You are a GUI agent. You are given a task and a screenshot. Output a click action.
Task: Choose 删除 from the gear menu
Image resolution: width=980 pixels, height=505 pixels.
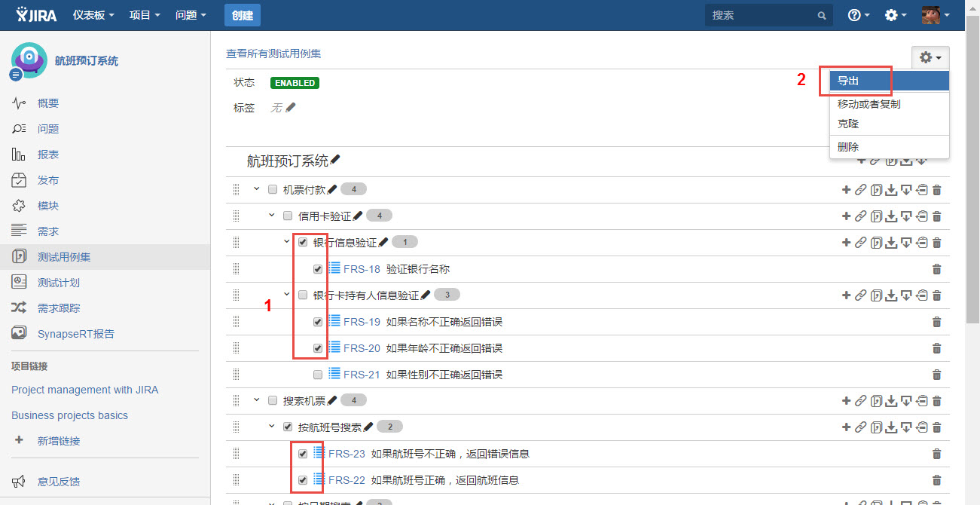point(890,147)
